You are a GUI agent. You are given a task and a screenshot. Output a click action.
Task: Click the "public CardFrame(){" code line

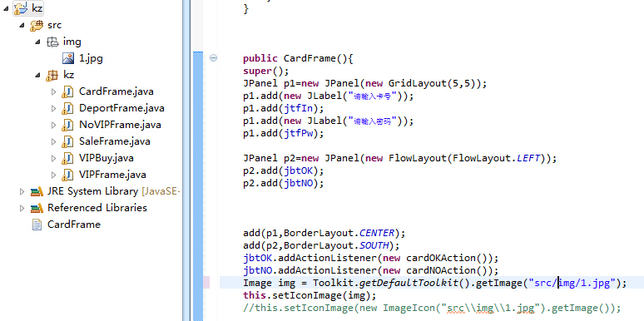point(298,59)
